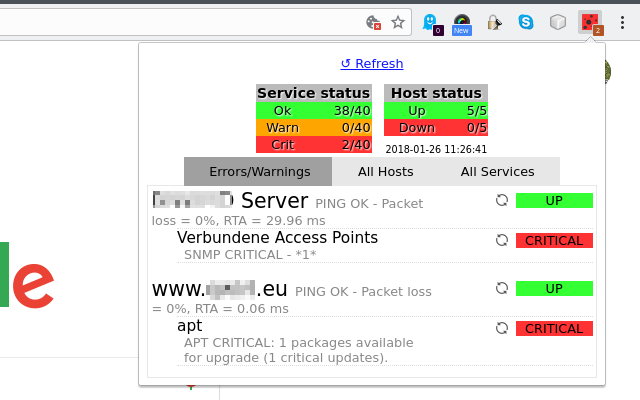Click the Up 5/5 host row
Screen dimensions: 640x400
436,111
